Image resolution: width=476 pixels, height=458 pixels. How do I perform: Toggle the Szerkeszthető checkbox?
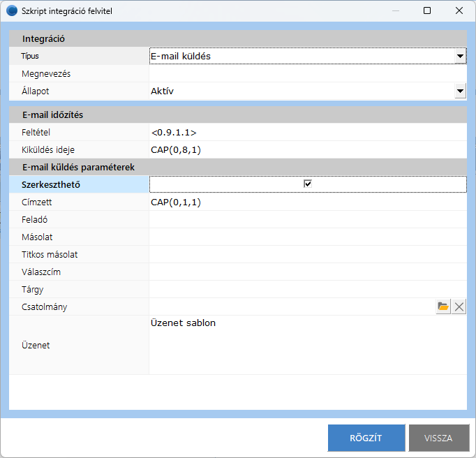(307, 184)
